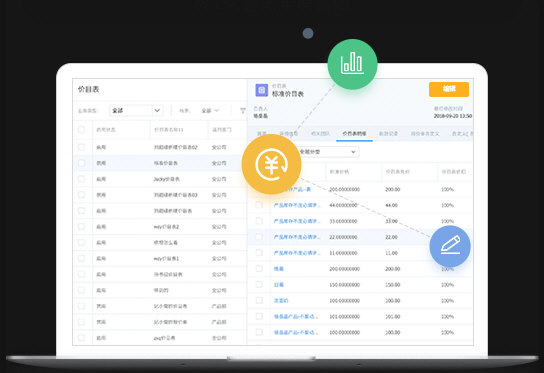The width and height of the screenshot is (544, 373).
Task: Open the product link in the 44.00 row
Action: point(297,205)
